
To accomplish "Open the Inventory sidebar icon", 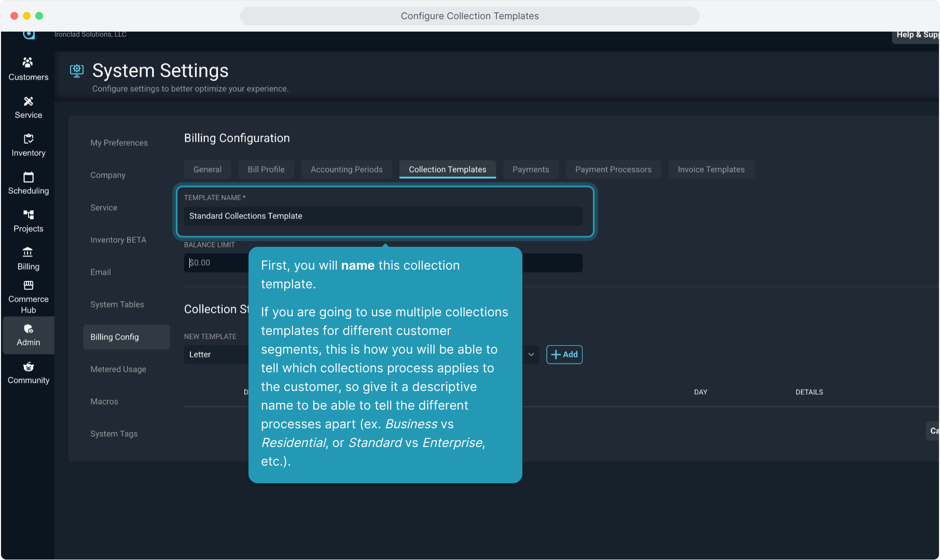I will [x=28, y=139].
